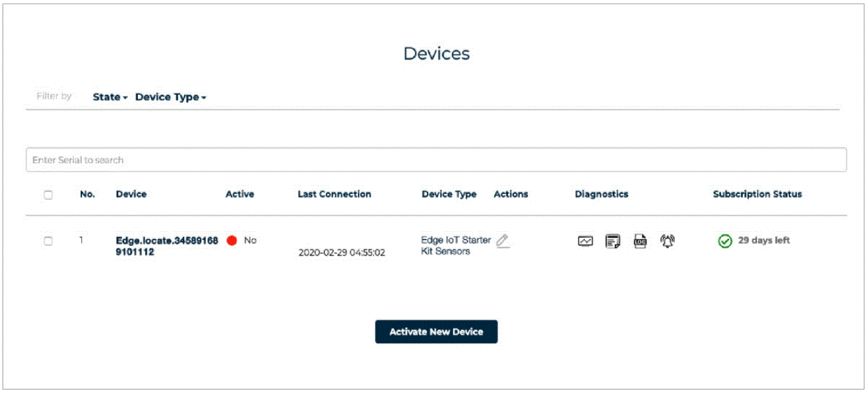Open the Device Type filter dropdown
Viewport: 868px width, 393px height.
(170, 97)
